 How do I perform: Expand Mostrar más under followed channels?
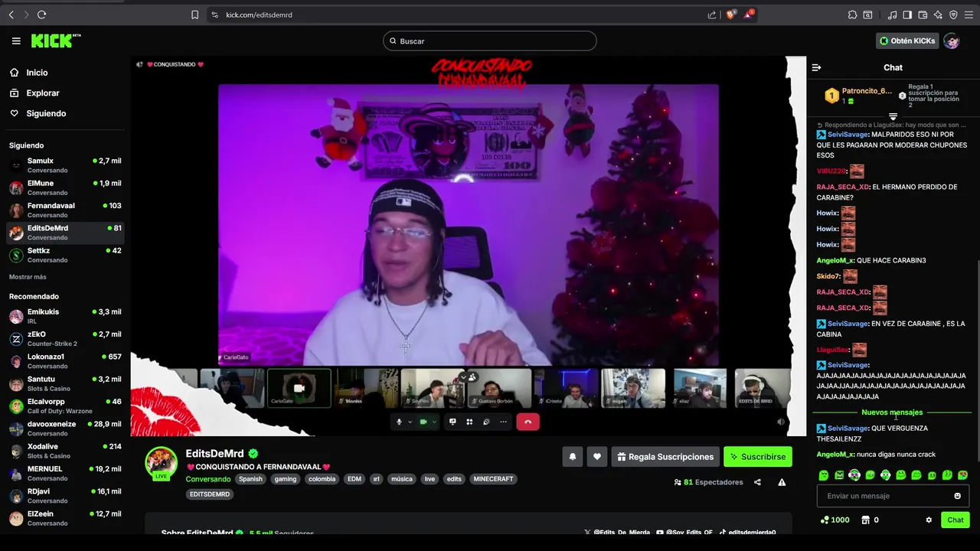(x=28, y=277)
